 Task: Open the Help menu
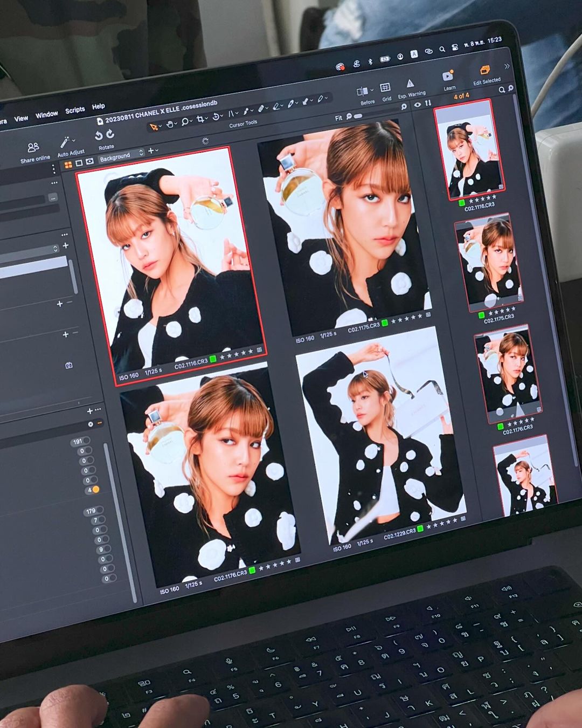[98, 106]
